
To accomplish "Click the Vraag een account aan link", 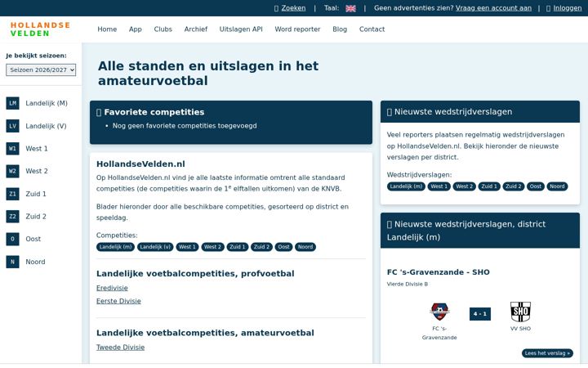I will click(x=493, y=8).
